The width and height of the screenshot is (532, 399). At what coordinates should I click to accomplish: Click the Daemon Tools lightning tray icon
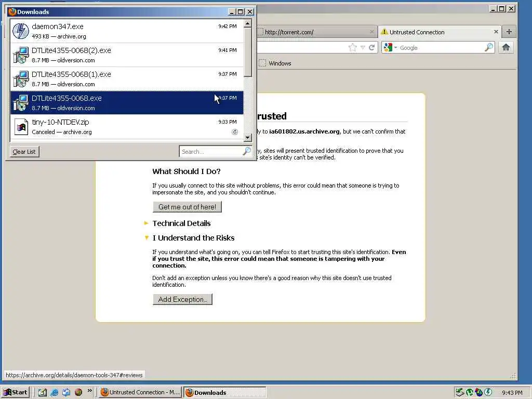[x=488, y=392]
